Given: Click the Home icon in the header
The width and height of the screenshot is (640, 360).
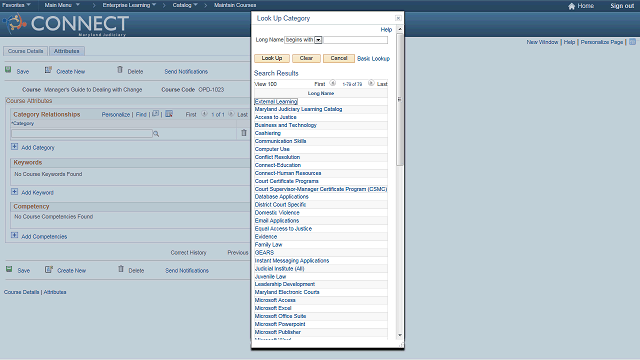Looking at the screenshot, I should coord(571,6).
